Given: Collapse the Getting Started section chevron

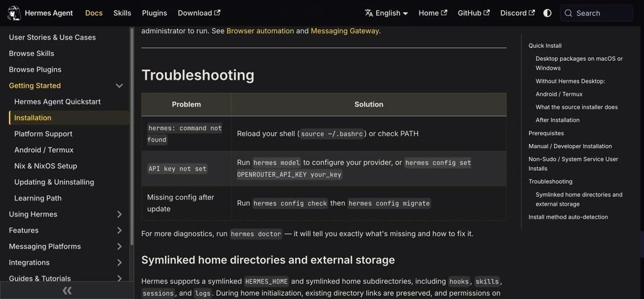Looking at the screenshot, I should 119,85.
